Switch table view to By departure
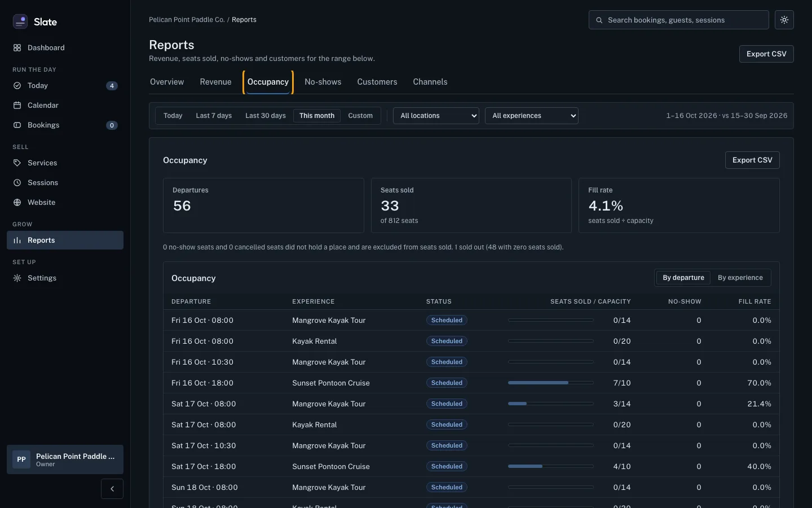The width and height of the screenshot is (812, 508). click(683, 278)
